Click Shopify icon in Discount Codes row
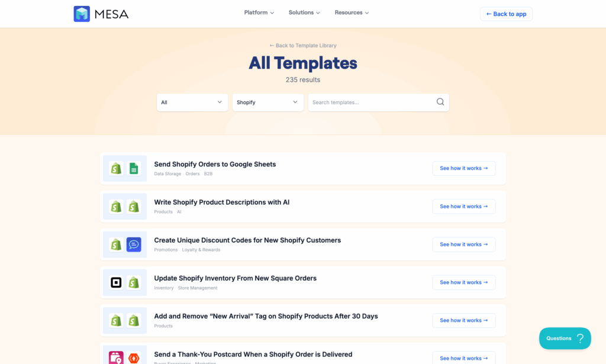This screenshot has width=606, height=364. [116, 244]
